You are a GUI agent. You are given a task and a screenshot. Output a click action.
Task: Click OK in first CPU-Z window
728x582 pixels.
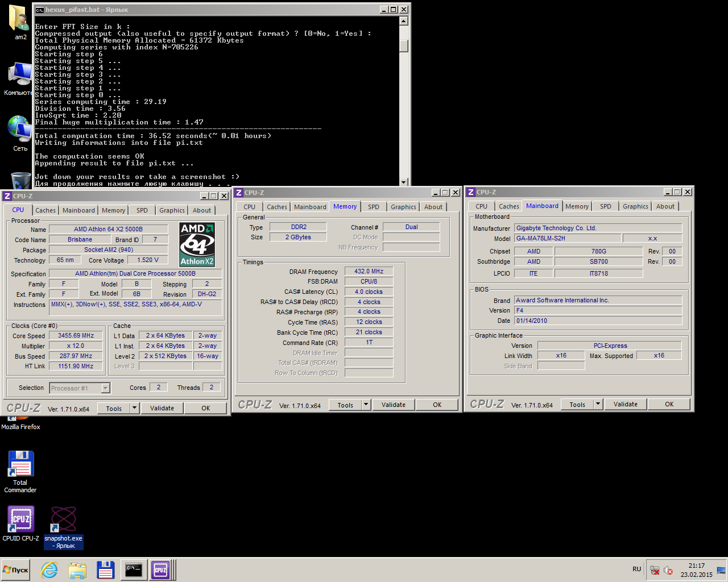click(x=206, y=408)
